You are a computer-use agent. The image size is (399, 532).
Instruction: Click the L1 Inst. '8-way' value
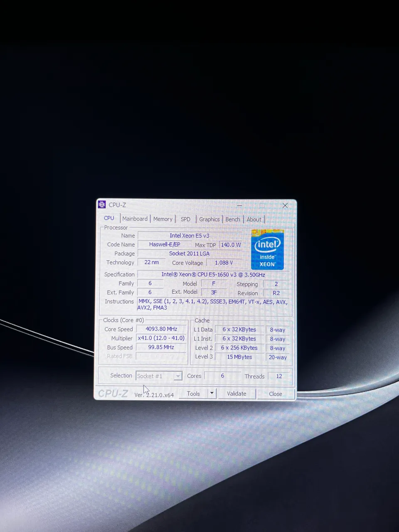coord(278,339)
